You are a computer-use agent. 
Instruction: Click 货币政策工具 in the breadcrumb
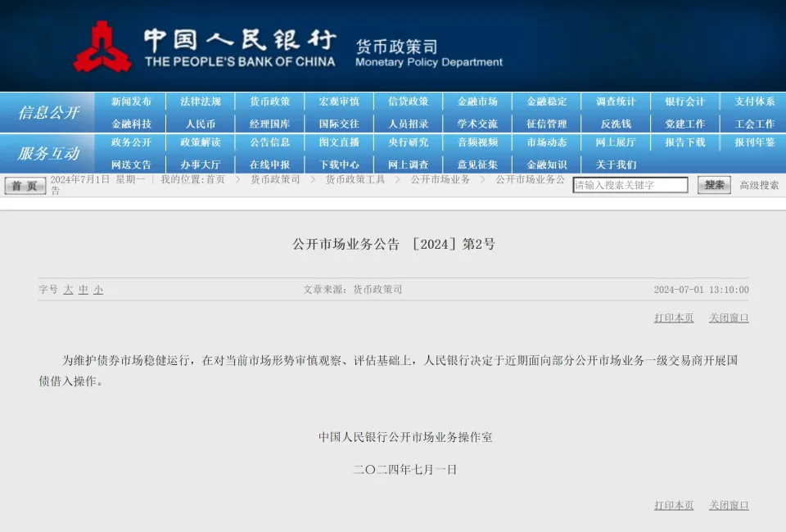355,179
